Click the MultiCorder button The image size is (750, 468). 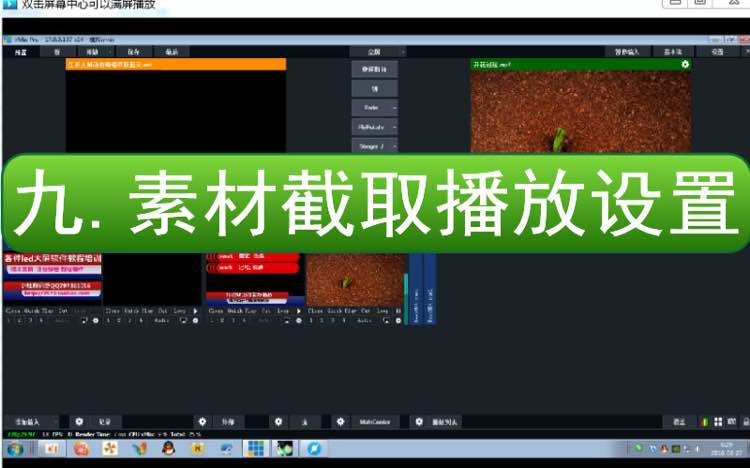click(x=375, y=422)
